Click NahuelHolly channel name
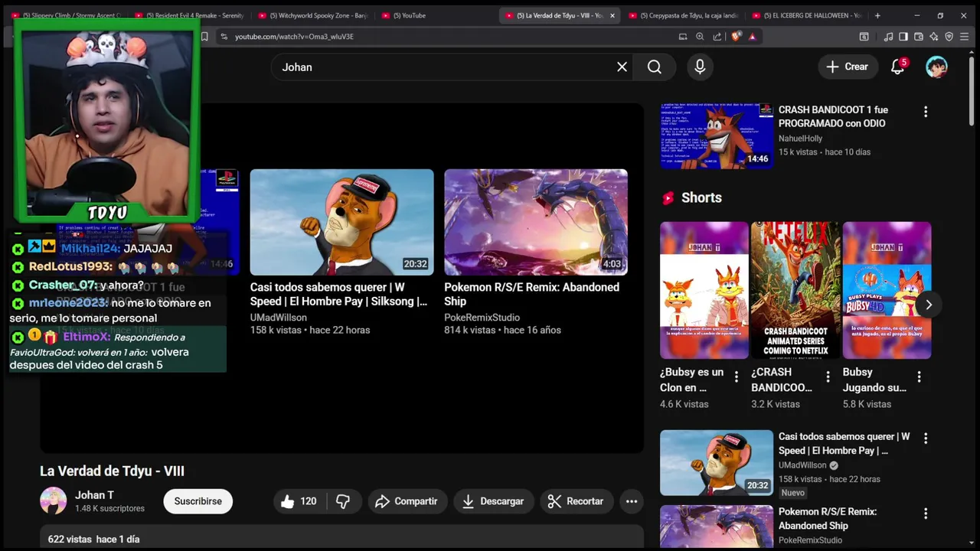 (x=800, y=139)
